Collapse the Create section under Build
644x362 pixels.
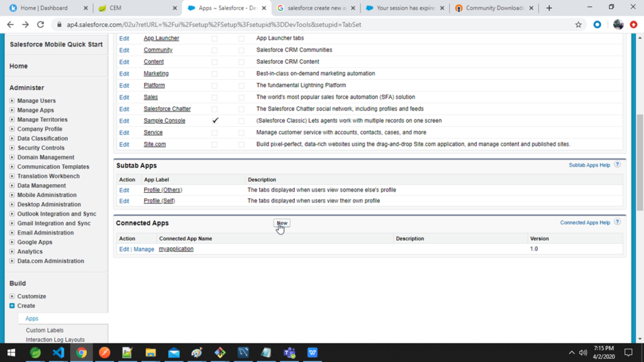click(x=12, y=306)
